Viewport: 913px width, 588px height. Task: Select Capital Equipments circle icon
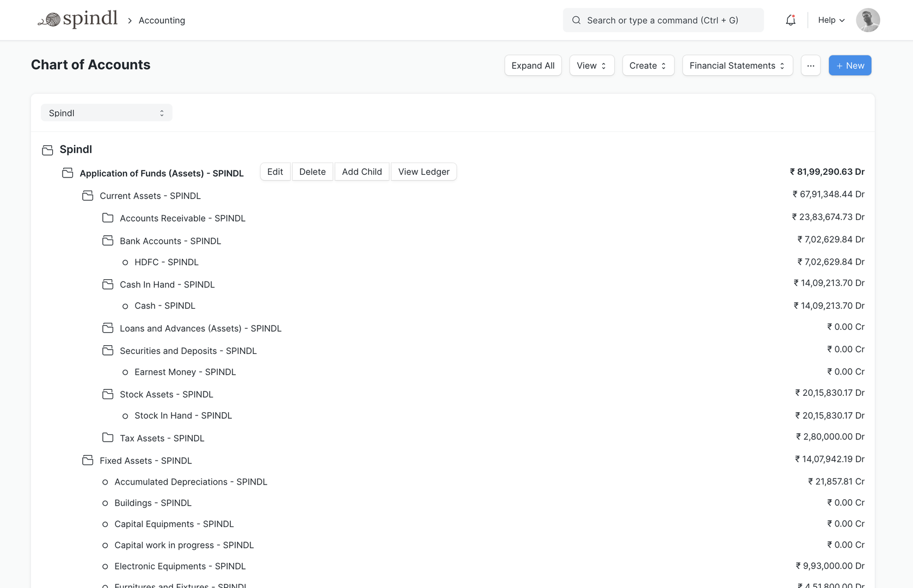pos(105,524)
